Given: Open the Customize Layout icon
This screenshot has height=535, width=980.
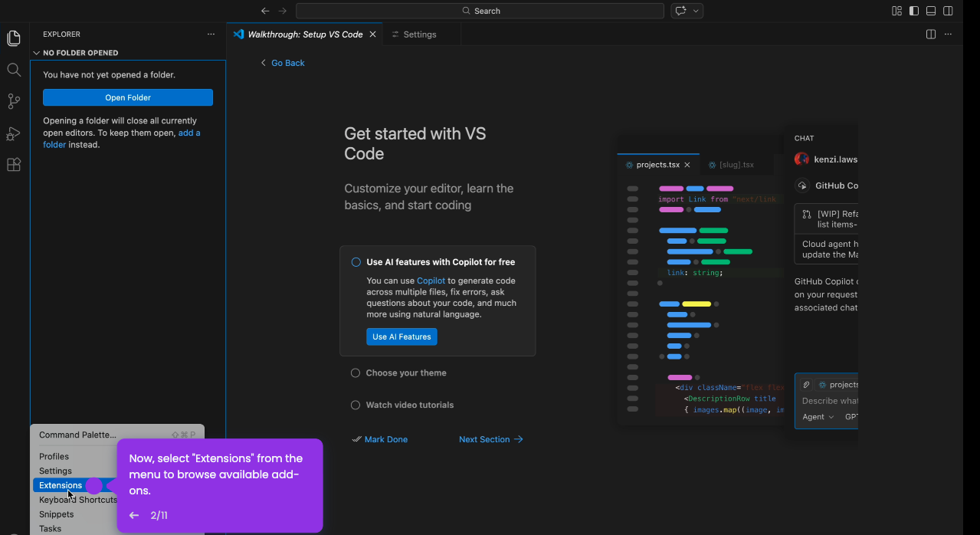Looking at the screenshot, I should click(896, 11).
